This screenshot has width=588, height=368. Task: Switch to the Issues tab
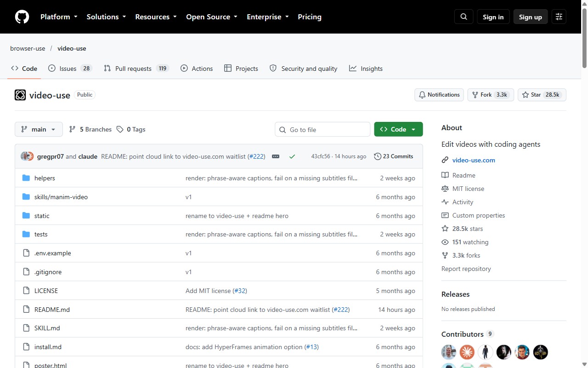pos(70,69)
